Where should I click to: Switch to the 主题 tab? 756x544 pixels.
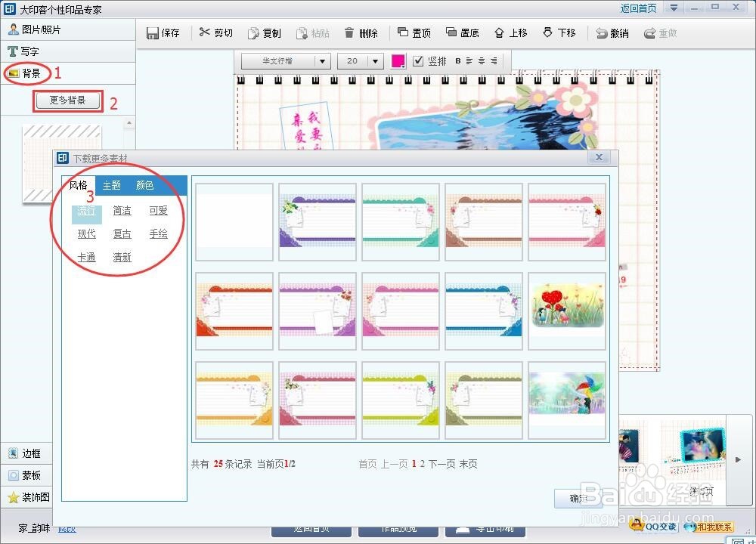(x=112, y=185)
